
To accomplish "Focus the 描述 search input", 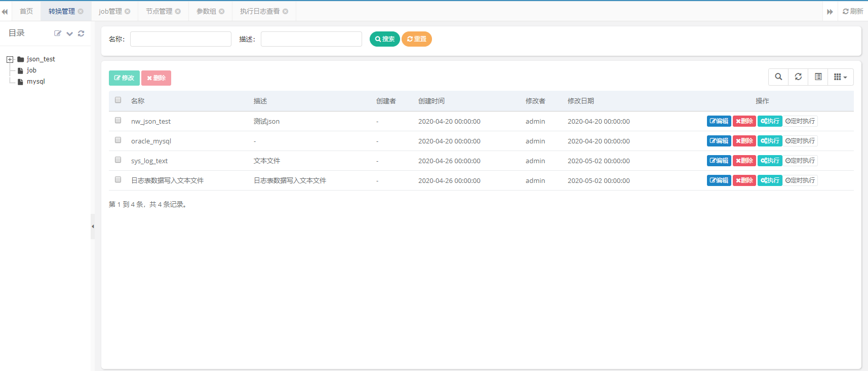I will 311,39.
